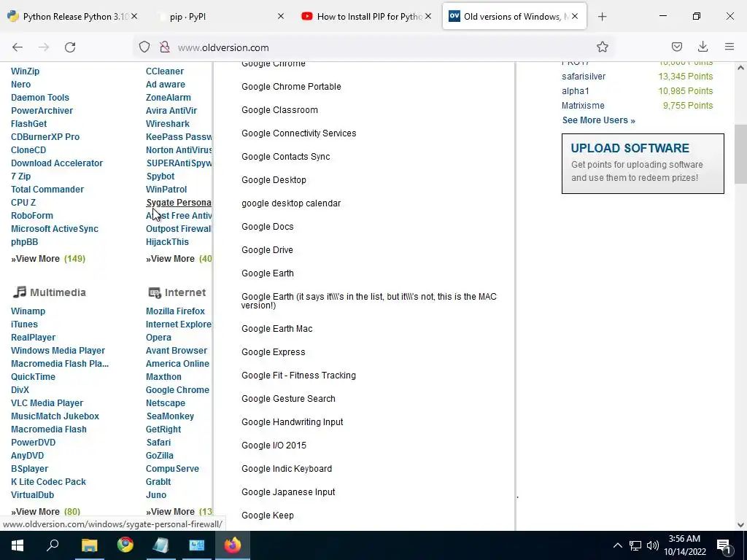Click the UPLOAD SOFTWARE box
Screen dimensions: 747x560
click(x=643, y=163)
